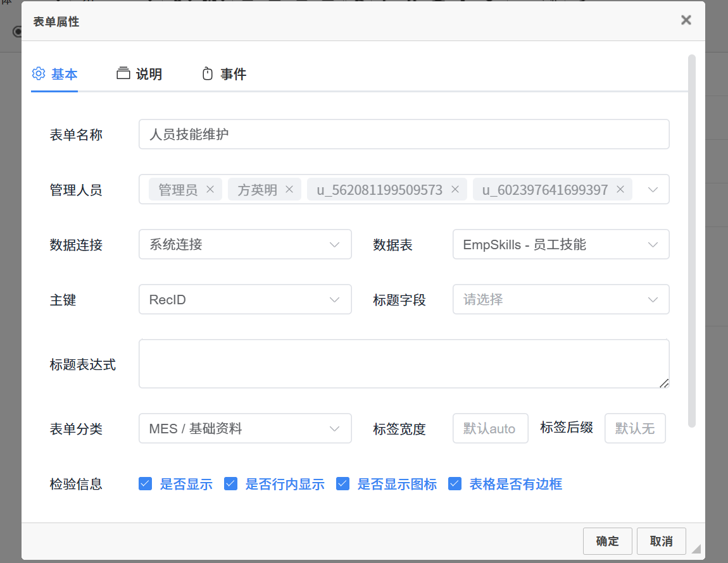Expand the 数据表 EmpSkills dropdown
The width and height of the screenshot is (728, 563).
[560, 245]
